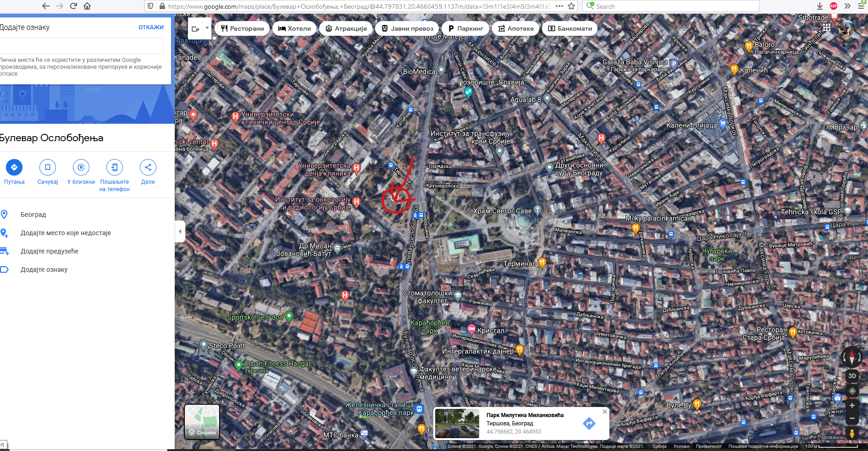Click Интергалактик дајнер orange marker
868x451 pixels.
520,350
